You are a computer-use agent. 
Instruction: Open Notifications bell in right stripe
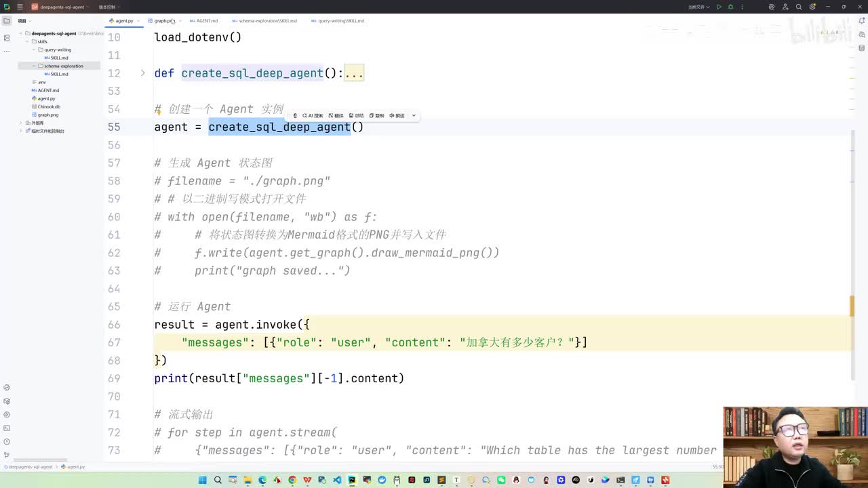(861, 21)
